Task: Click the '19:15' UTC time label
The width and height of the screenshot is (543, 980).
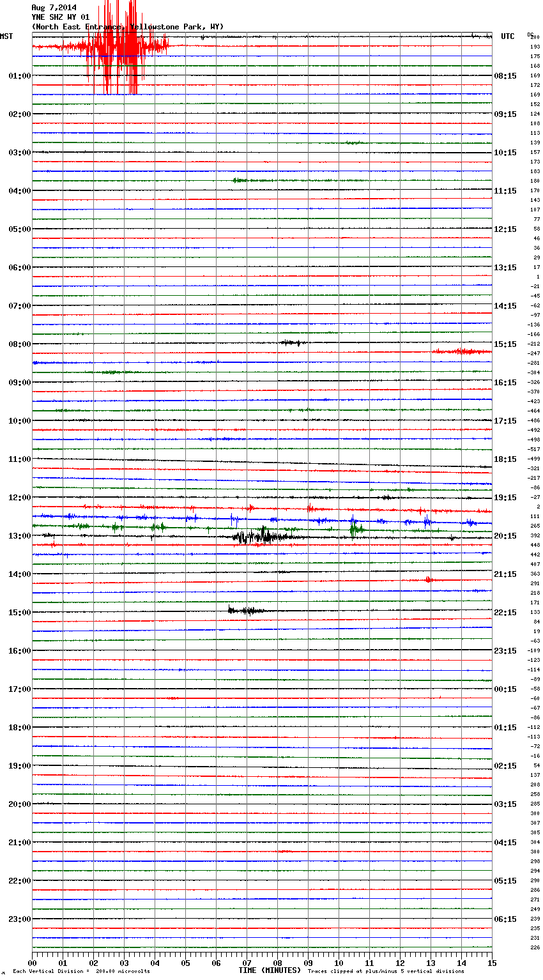Action: pos(505,498)
